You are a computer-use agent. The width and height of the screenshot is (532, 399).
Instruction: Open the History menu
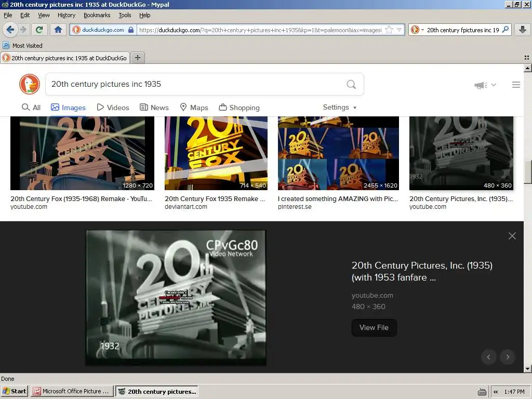coord(66,15)
